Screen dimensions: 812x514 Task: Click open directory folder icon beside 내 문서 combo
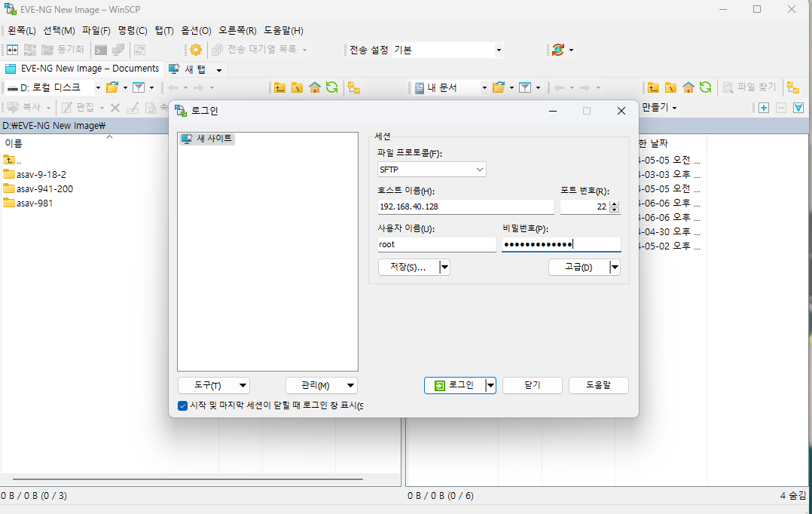[x=498, y=87]
